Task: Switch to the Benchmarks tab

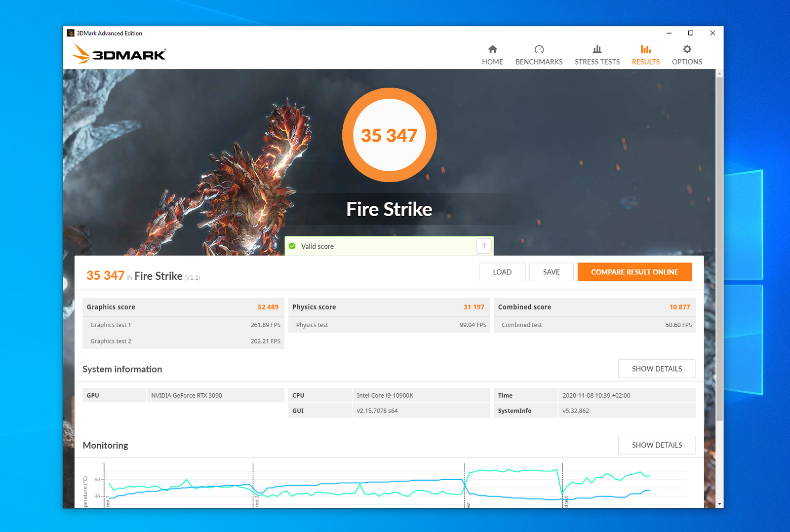Action: coord(539,55)
